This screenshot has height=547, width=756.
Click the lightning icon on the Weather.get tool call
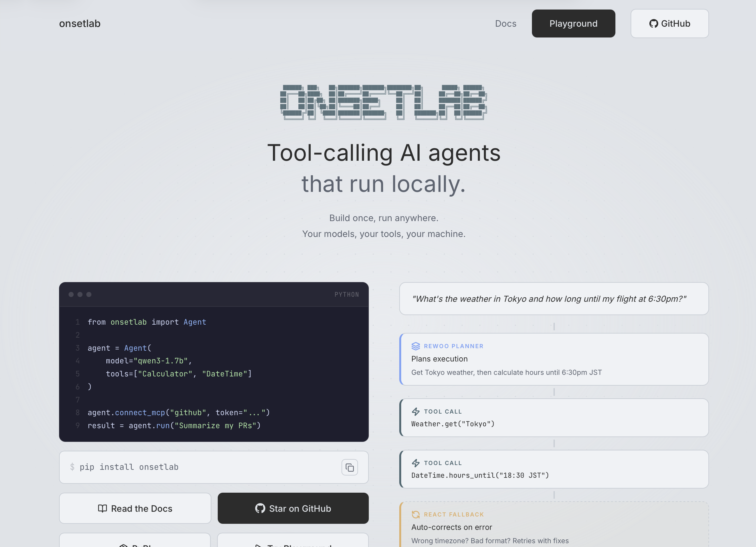click(416, 412)
